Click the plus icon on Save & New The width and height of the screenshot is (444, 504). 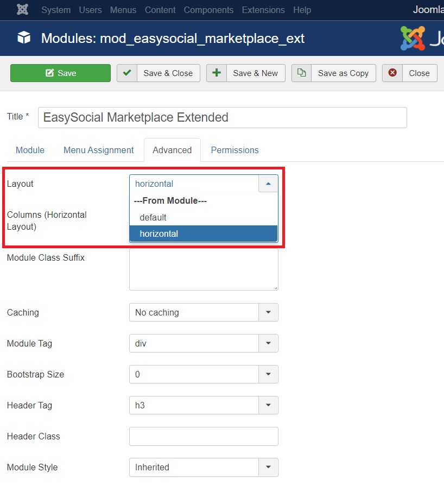click(216, 73)
